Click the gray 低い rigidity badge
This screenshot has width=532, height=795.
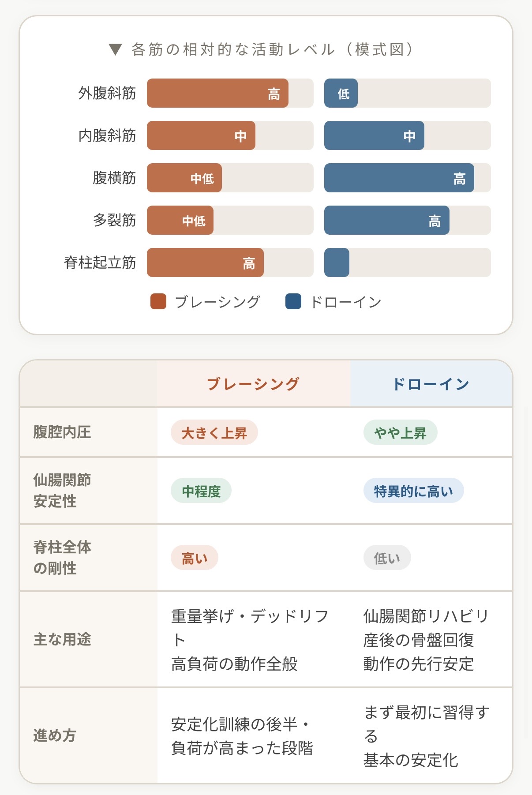point(387,559)
